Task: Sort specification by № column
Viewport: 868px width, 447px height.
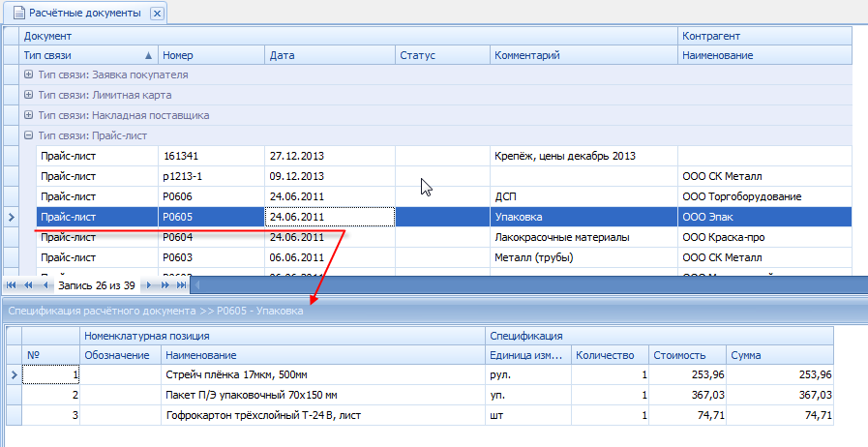Action: [51, 355]
